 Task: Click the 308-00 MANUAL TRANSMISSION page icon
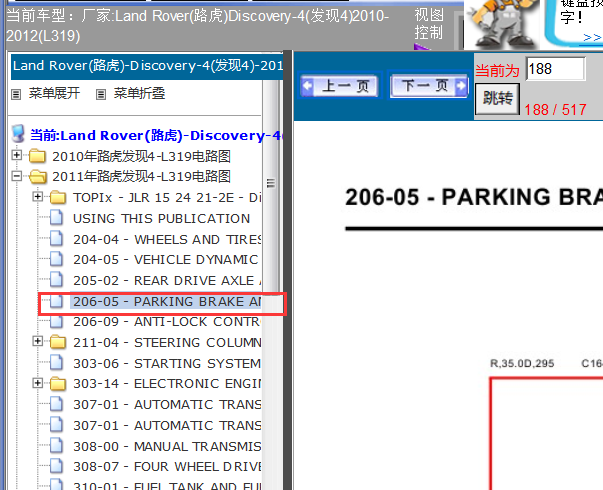tap(57, 445)
